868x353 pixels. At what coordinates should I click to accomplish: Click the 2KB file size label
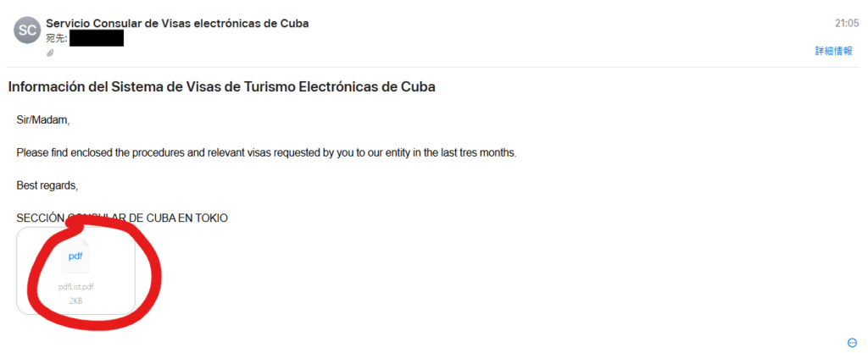pyautogui.click(x=75, y=300)
